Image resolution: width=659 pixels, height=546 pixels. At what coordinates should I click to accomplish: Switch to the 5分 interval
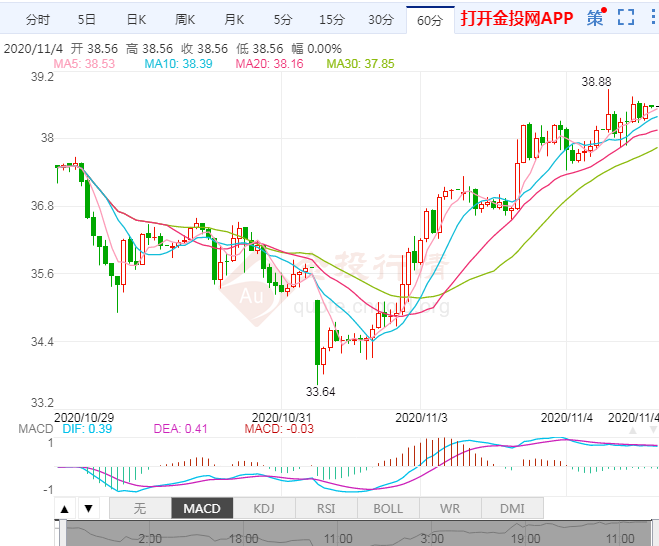pyautogui.click(x=283, y=19)
